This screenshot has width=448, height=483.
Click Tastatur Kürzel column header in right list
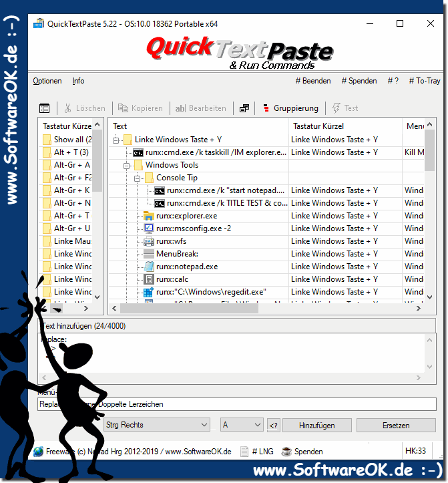(x=345, y=126)
